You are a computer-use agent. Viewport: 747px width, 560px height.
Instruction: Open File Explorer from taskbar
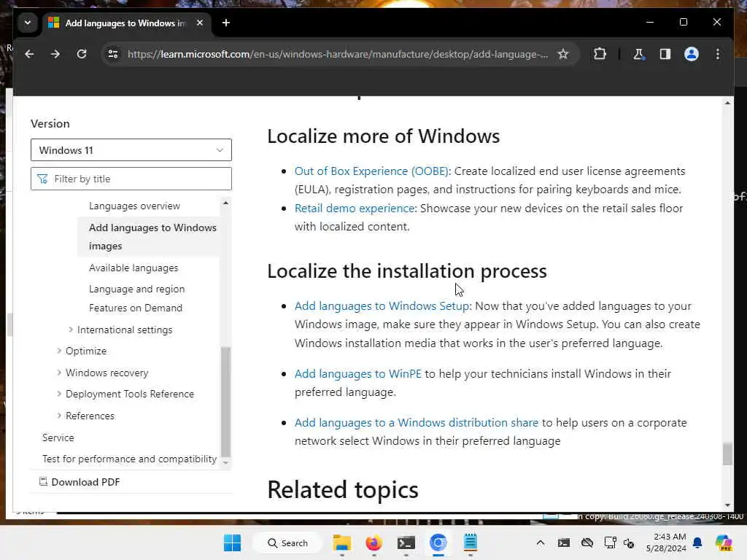pos(341,542)
